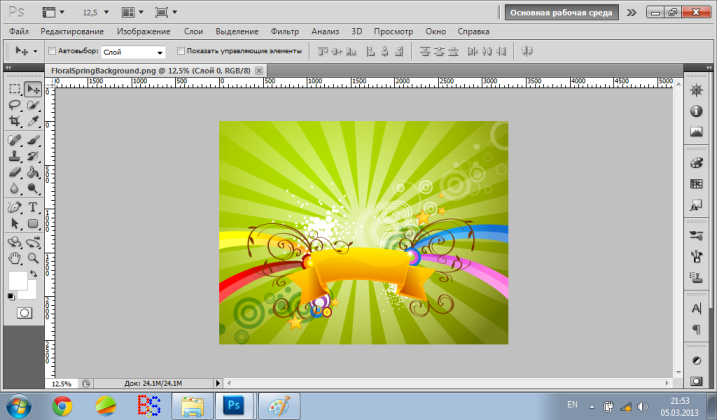Close the FloralSpringBackground.png document tab
The width and height of the screenshot is (717, 420).
(259, 72)
